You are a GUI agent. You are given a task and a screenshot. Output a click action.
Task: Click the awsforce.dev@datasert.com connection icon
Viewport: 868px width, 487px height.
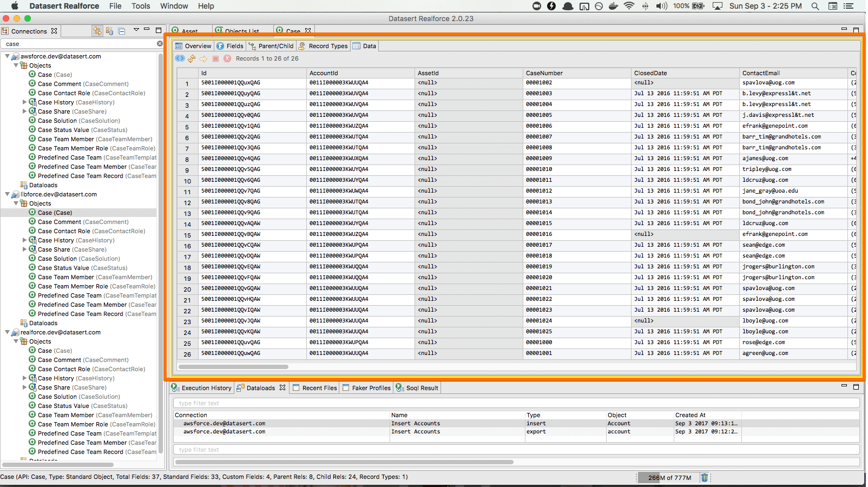[x=16, y=56]
